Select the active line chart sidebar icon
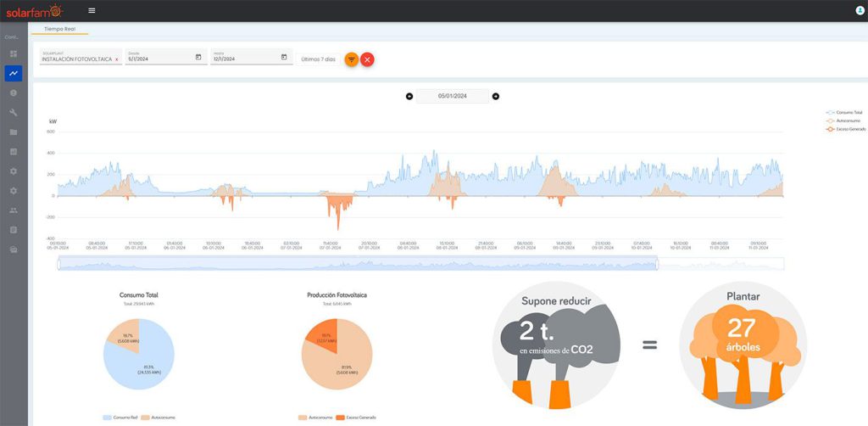This screenshot has height=426, width=868. pos(14,73)
